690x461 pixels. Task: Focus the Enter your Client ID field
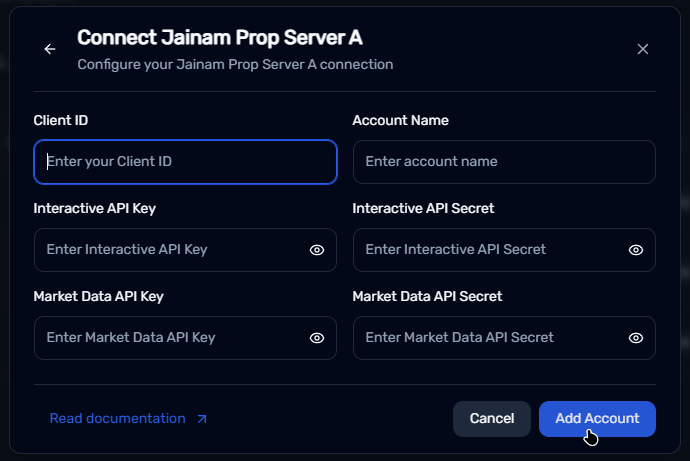click(185, 162)
